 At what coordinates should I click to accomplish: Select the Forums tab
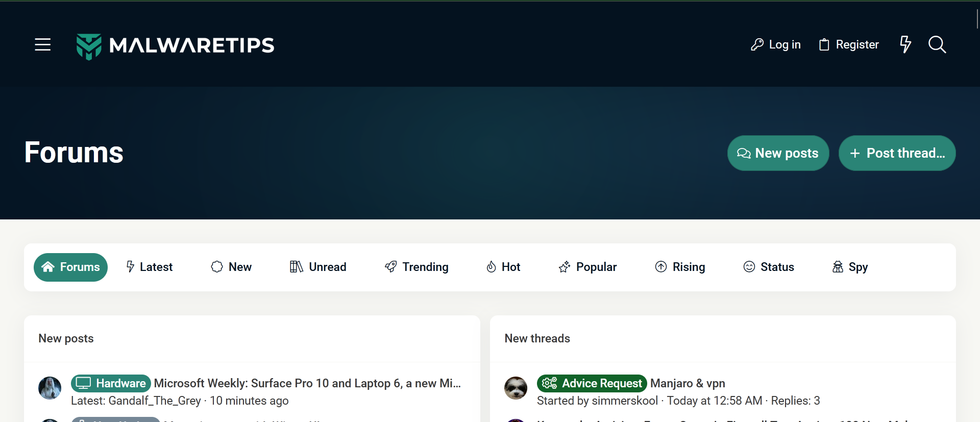pos(70,267)
